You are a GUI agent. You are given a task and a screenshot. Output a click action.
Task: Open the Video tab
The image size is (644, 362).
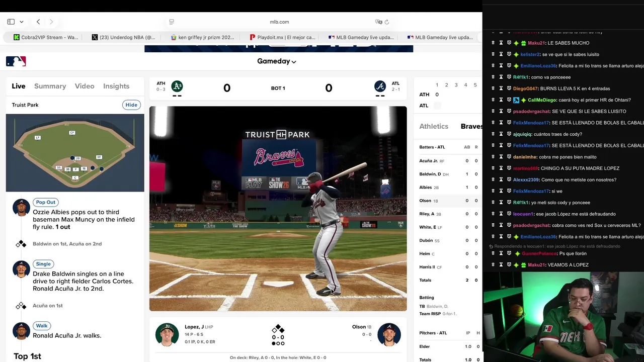(85, 86)
